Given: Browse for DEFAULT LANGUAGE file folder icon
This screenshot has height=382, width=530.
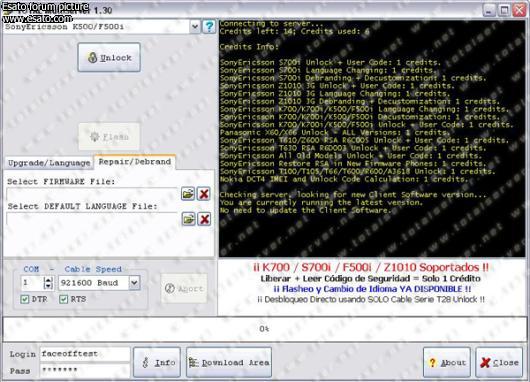Looking at the screenshot, I should (189, 219).
